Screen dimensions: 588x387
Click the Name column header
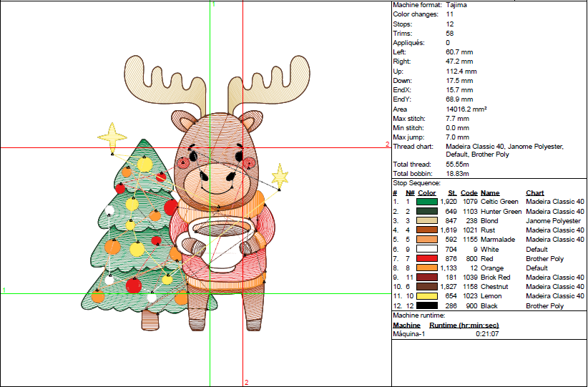[490, 192]
